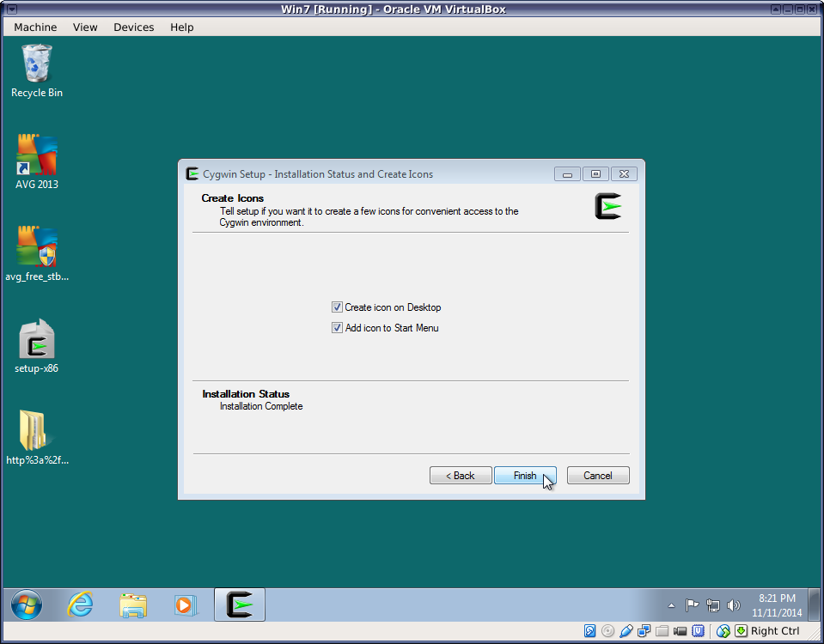Screen dimensions: 824x644
Task: Open Windows Explorer from taskbar
Action: coord(133,605)
